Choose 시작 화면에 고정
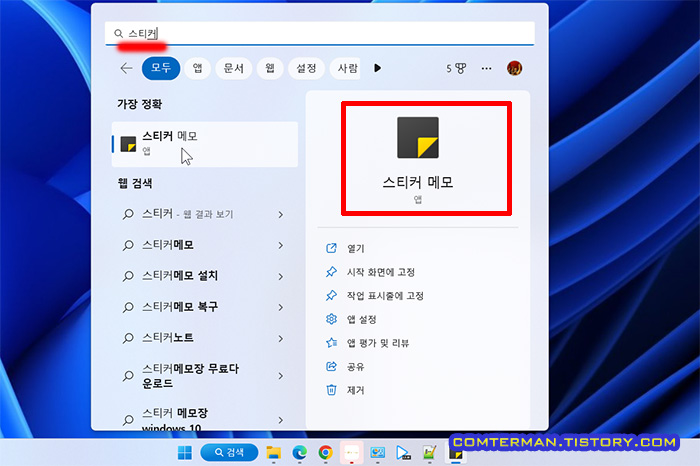 [x=381, y=272]
